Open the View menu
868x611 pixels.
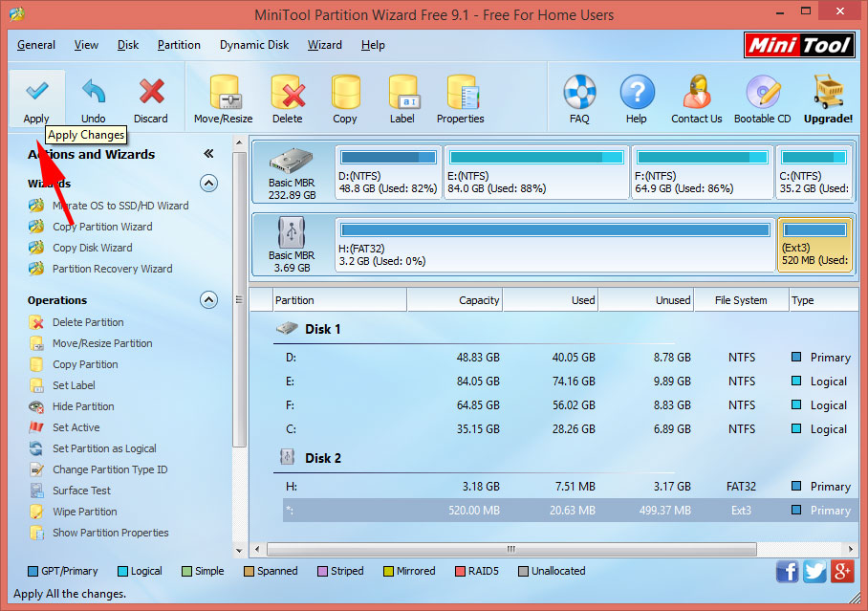pos(86,45)
